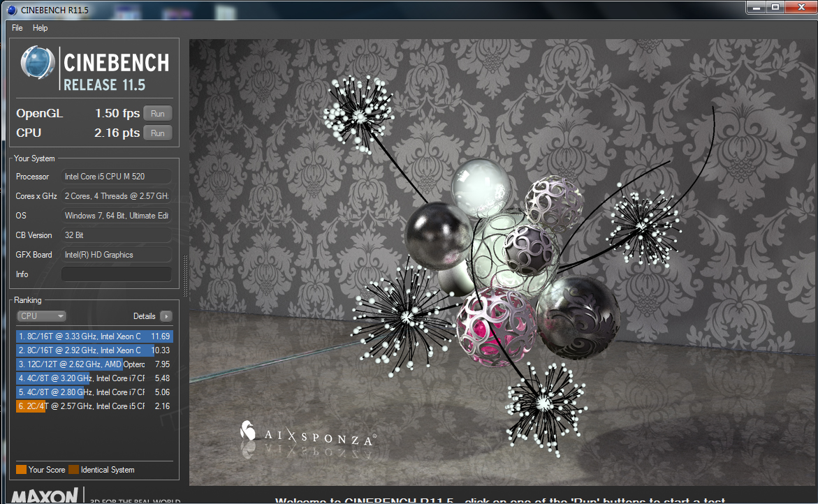The height and width of the screenshot is (504, 818).
Task: Select the Processor field Intel Core i5
Action: [x=117, y=177]
